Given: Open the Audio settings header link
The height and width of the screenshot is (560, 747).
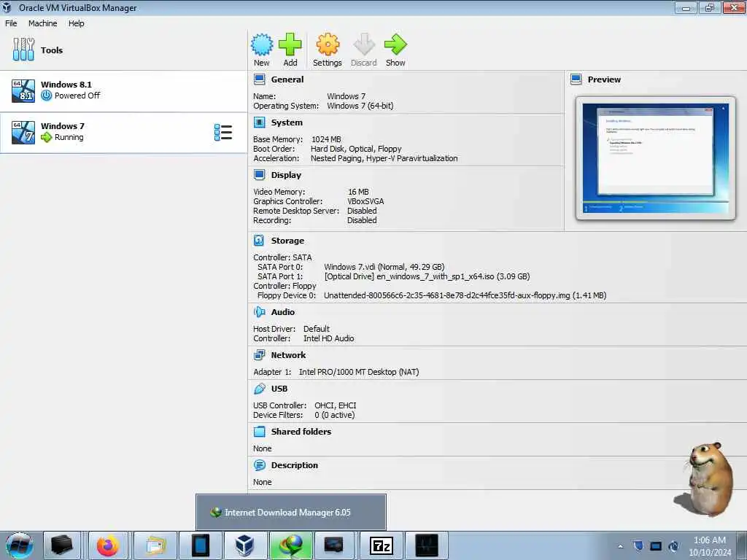Looking at the screenshot, I should click(282, 312).
